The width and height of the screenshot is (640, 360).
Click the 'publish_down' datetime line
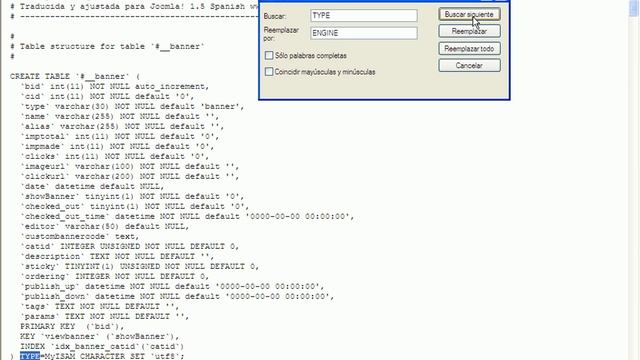pyautogui.click(x=177, y=296)
